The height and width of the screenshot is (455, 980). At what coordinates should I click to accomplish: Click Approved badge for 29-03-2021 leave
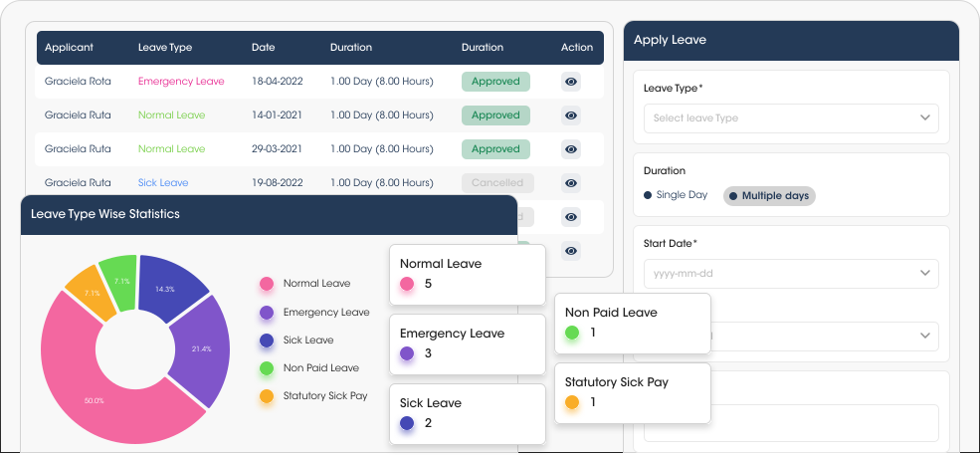click(x=495, y=149)
